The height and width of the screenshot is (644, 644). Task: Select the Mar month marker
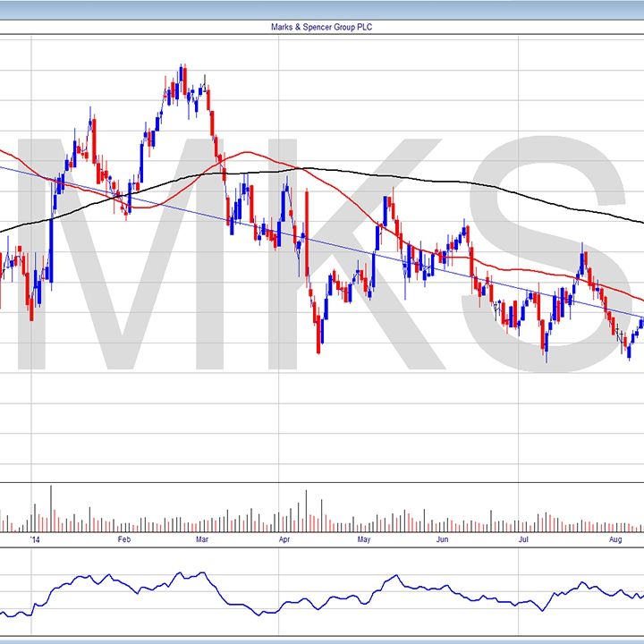(202, 540)
